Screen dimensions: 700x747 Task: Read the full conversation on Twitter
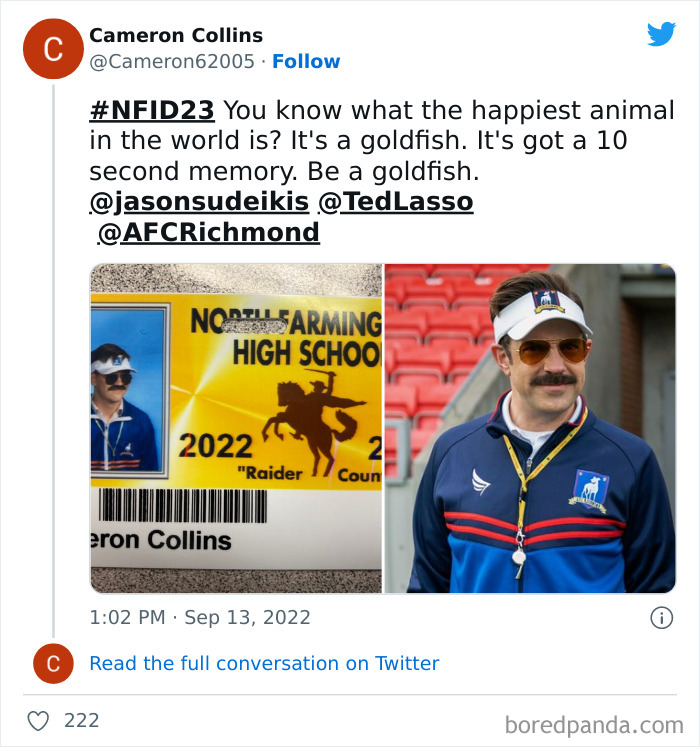(x=264, y=663)
